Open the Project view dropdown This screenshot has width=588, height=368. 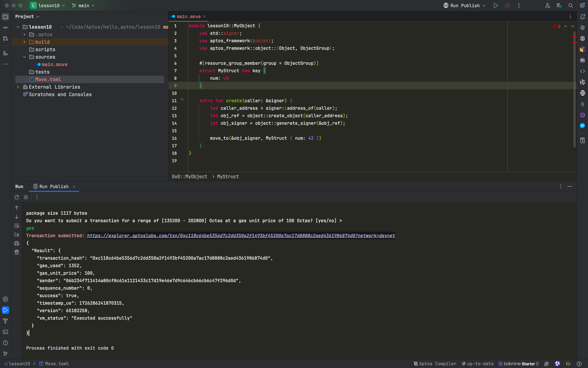tap(27, 17)
